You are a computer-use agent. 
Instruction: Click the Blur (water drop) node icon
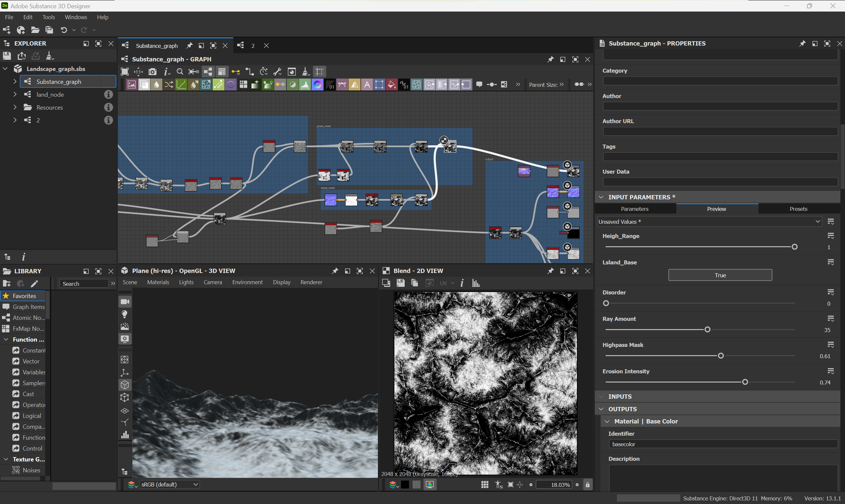click(156, 84)
